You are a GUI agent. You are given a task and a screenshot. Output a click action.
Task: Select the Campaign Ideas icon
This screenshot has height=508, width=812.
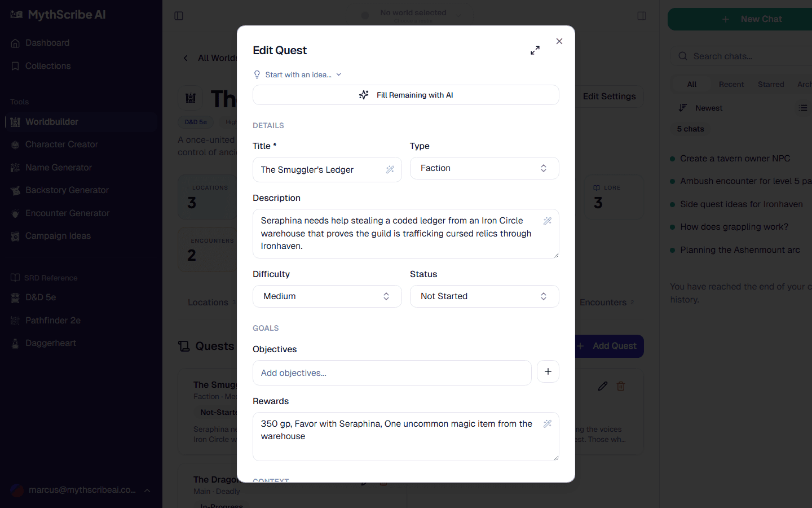pos(14,236)
